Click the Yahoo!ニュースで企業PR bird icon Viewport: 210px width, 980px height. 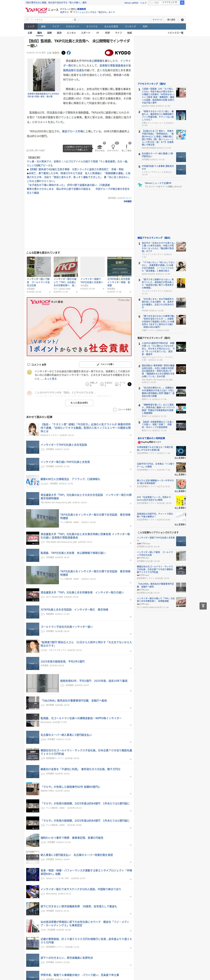click(140, 185)
